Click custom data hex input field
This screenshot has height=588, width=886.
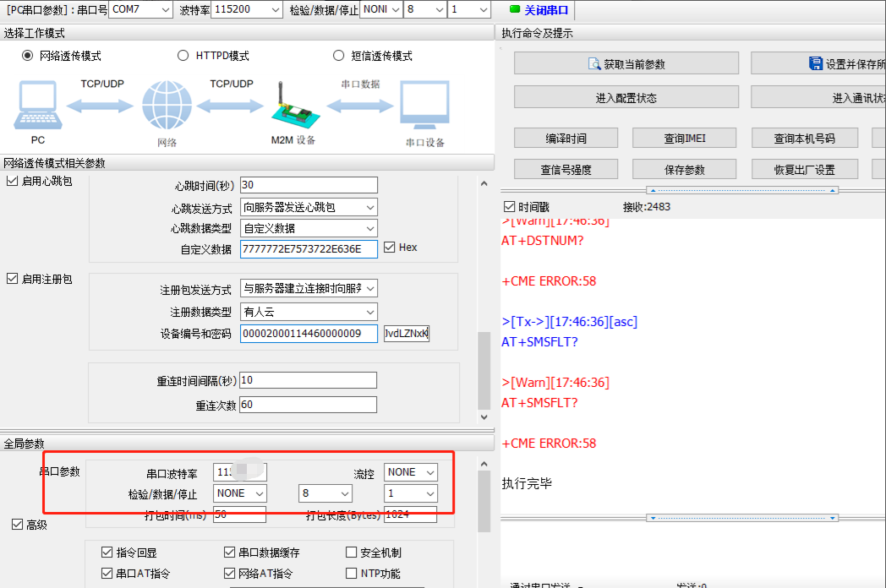309,249
